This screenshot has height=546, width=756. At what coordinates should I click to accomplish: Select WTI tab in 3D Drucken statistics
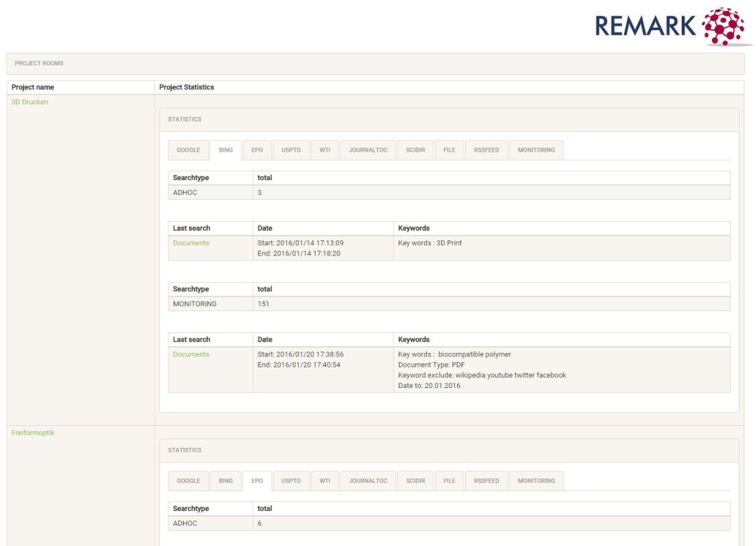click(x=324, y=150)
